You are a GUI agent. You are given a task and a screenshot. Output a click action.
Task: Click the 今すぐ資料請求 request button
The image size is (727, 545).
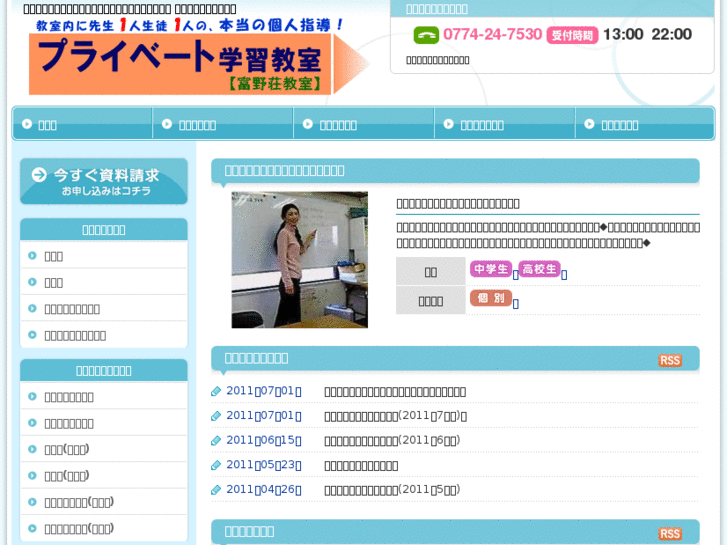104,181
